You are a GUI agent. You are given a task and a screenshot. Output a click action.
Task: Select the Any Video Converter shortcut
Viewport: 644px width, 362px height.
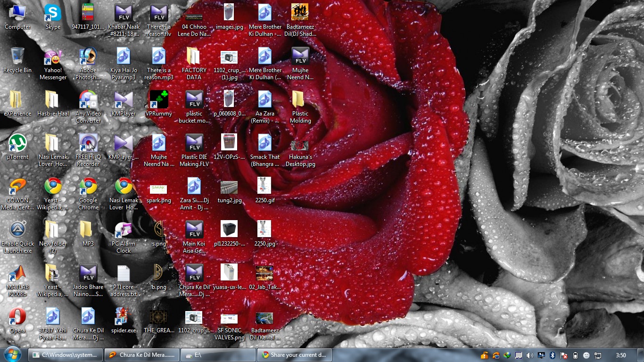point(88,100)
